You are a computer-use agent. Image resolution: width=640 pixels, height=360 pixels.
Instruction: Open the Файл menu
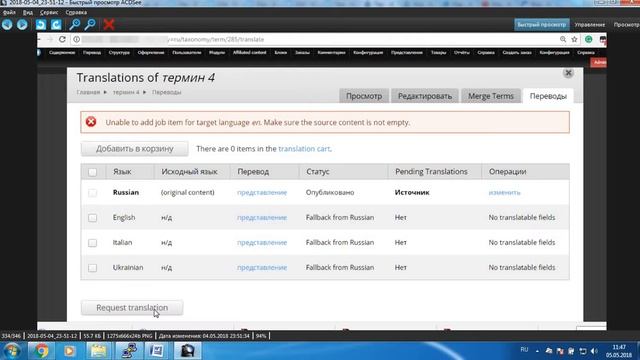9,12
